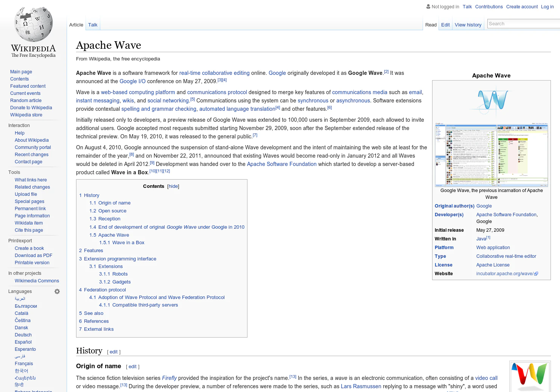This screenshot has width=560, height=392.
Task: Jump to 1 History in contents
Action: point(89,195)
